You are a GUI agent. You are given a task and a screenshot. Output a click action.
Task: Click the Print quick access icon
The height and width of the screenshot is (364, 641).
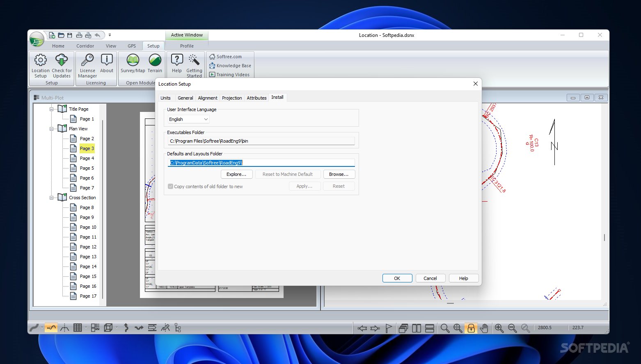tap(79, 35)
